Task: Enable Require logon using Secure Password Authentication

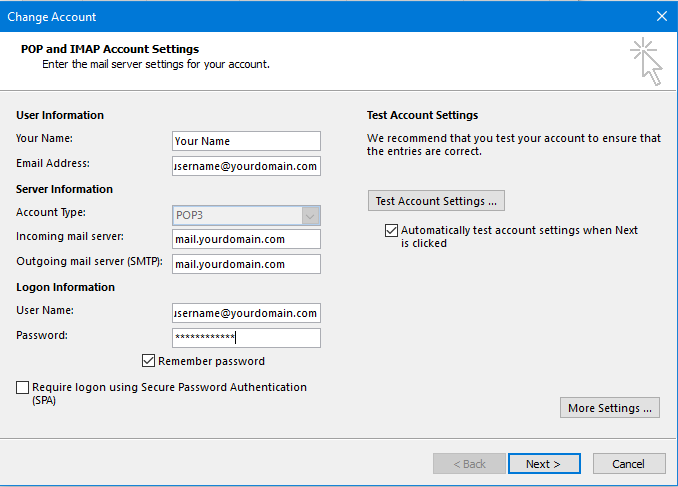Action: (22, 387)
